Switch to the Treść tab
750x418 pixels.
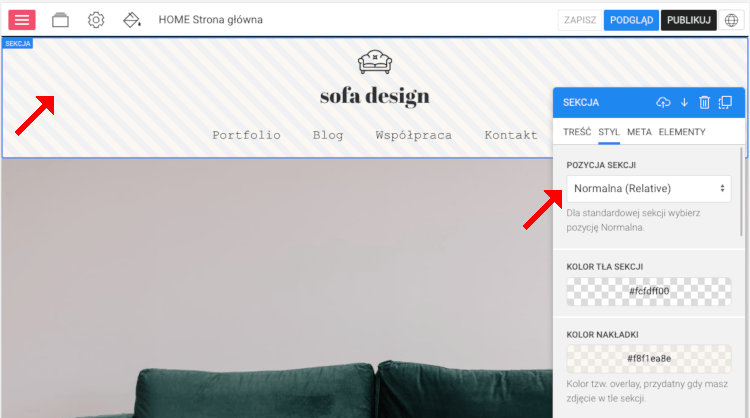click(577, 132)
